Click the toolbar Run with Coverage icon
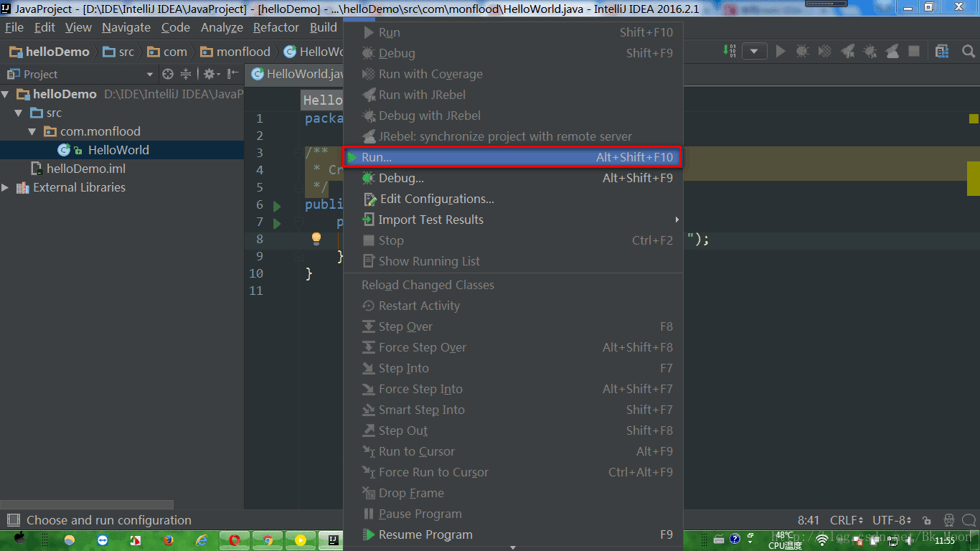The image size is (980, 551). click(x=825, y=51)
